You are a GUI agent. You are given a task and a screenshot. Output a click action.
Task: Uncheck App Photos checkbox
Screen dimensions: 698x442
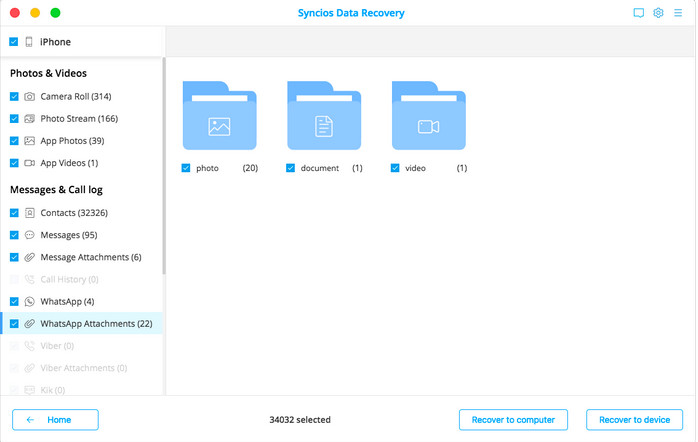click(x=14, y=141)
